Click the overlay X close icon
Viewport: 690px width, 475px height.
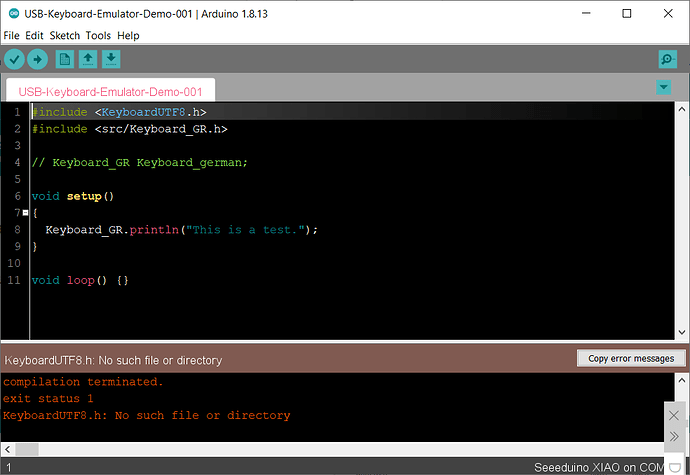point(674,415)
